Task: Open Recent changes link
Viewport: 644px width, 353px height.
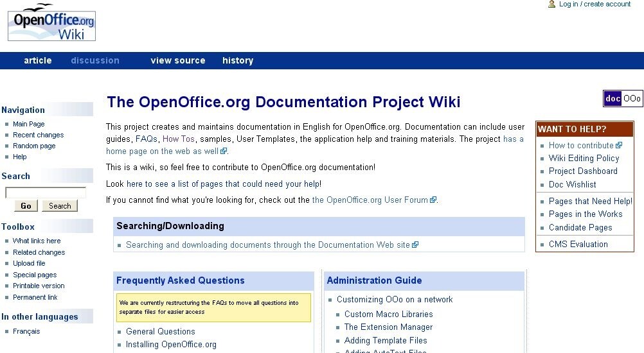Action: point(38,135)
